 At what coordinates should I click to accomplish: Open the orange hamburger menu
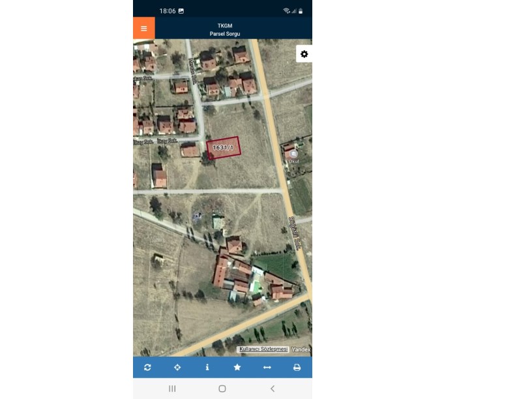pos(144,28)
